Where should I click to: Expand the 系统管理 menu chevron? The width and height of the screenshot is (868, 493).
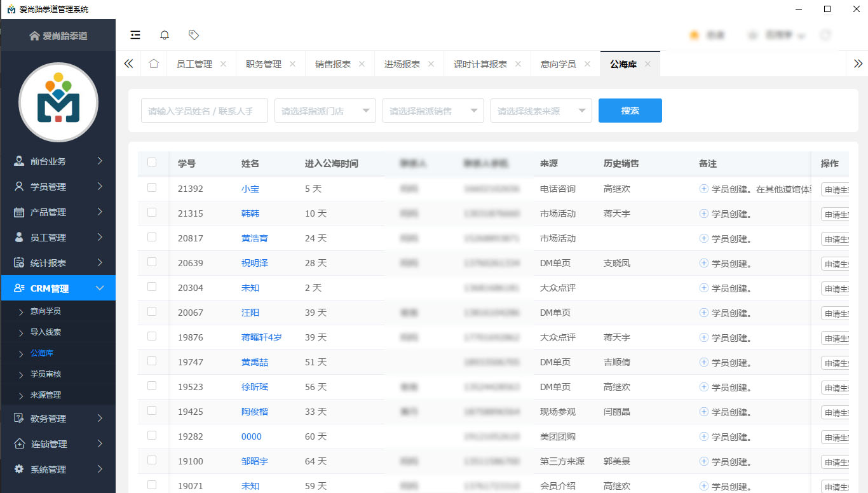(x=100, y=469)
